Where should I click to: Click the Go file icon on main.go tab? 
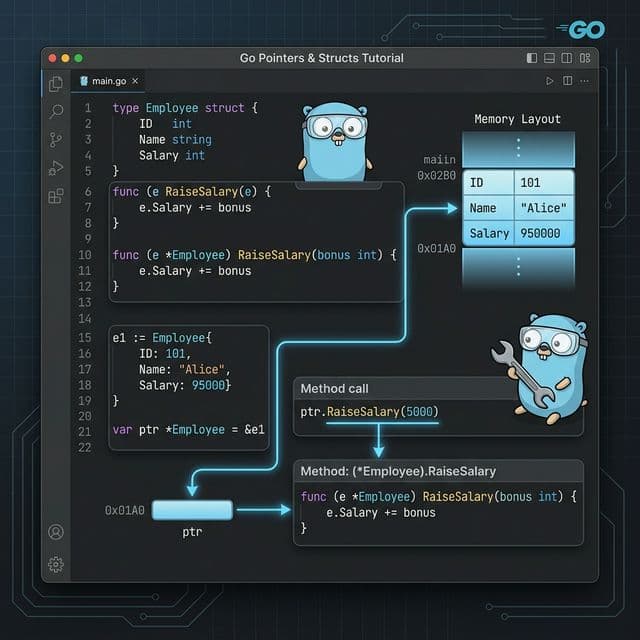coord(84,81)
